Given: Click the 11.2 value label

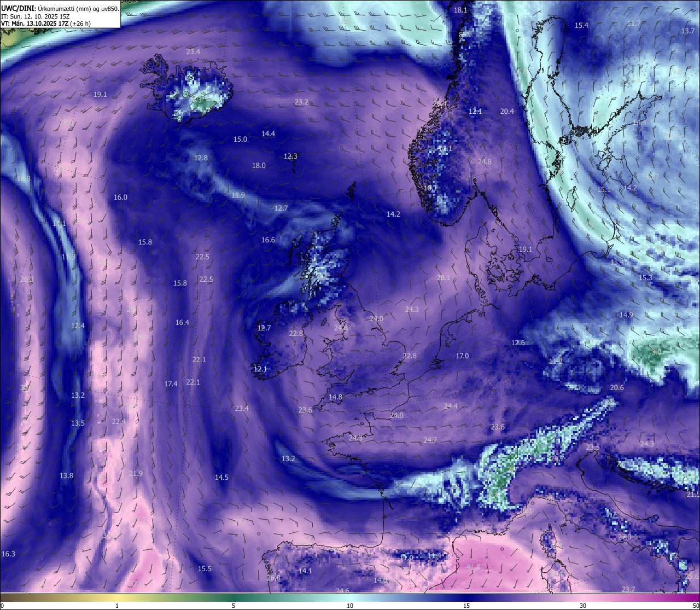Looking at the screenshot, I should [556, 362].
